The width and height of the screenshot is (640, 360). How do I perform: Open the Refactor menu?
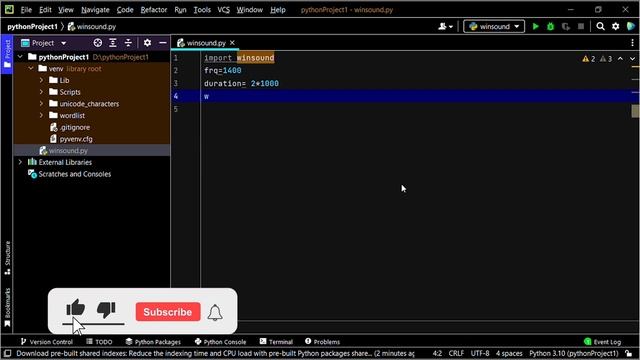[154, 10]
